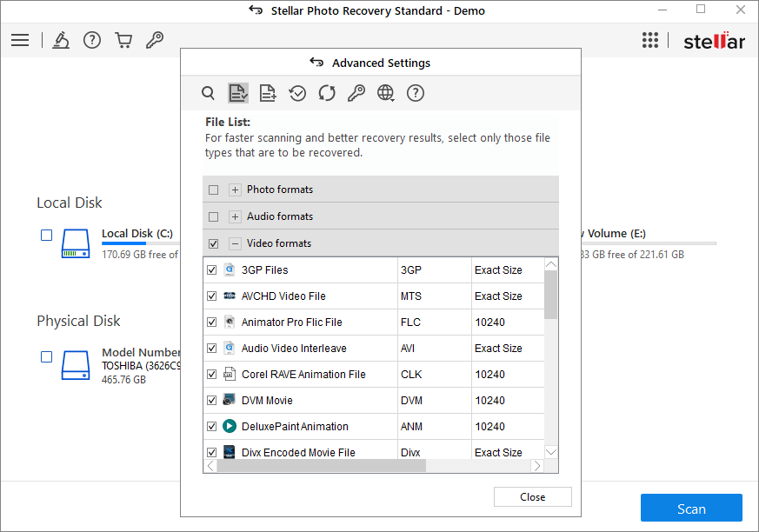This screenshot has width=759, height=532.
Task: Uncheck the Corel RAVE Animation File checkbox
Action: [211, 374]
